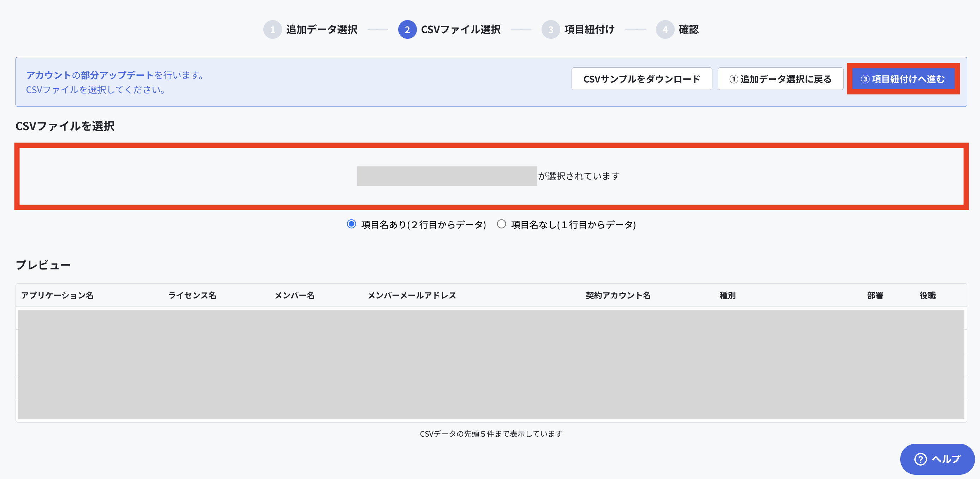Click が選択されています status text

click(x=579, y=176)
